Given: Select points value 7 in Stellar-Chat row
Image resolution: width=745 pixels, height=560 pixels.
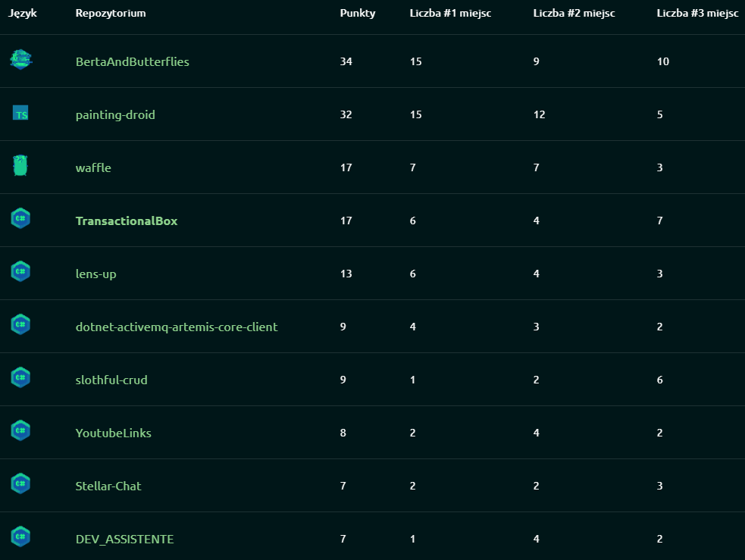Looking at the screenshot, I should 343,486.
